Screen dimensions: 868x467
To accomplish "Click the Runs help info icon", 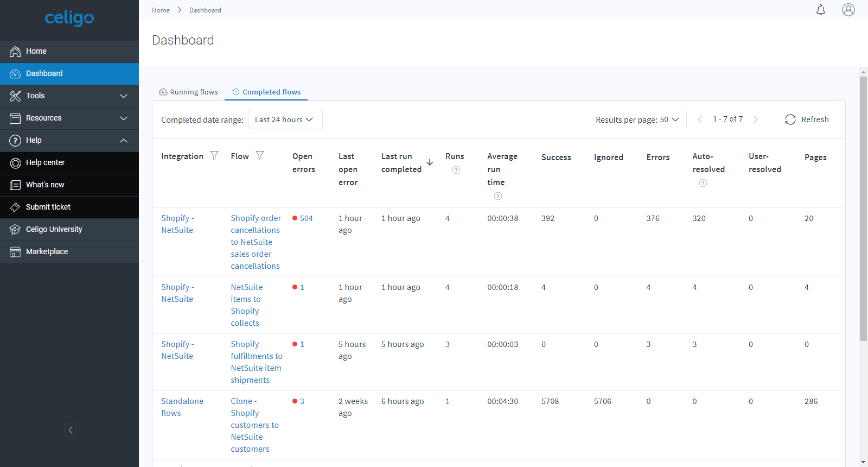I will click(456, 170).
